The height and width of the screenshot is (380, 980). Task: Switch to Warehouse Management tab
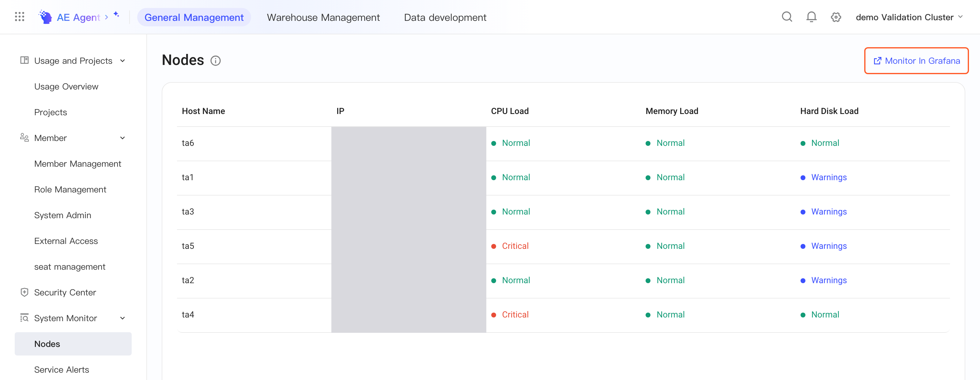323,17
